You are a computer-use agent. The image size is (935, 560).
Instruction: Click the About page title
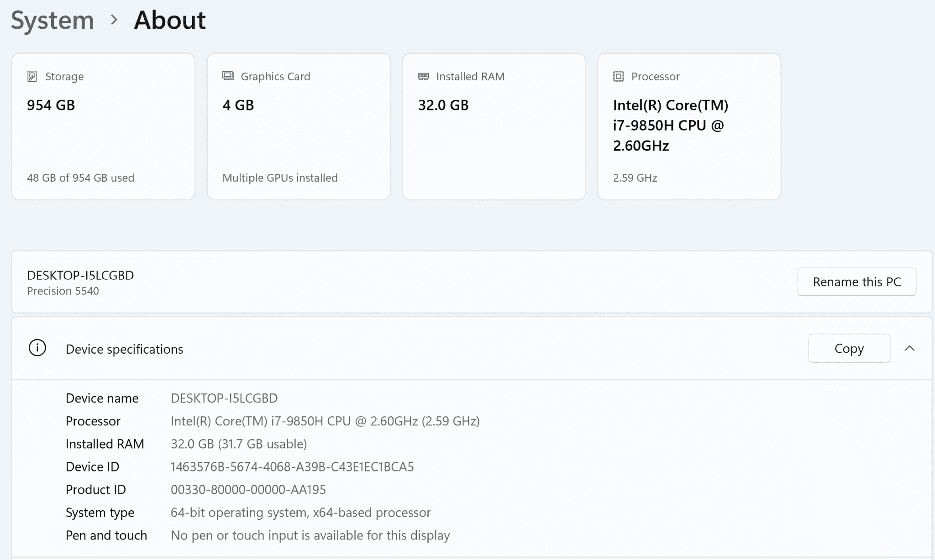(x=170, y=20)
